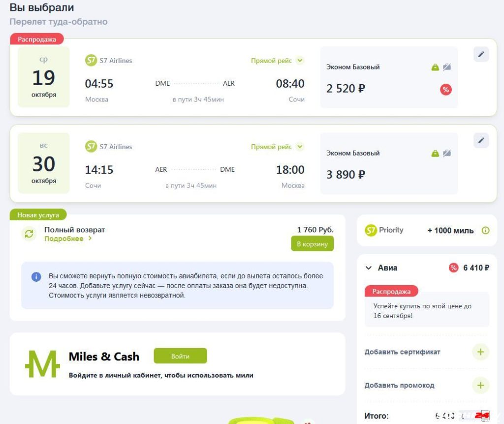Collapse the Авиа price section
Viewport: 504px width, 424px height.
tap(369, 268)
